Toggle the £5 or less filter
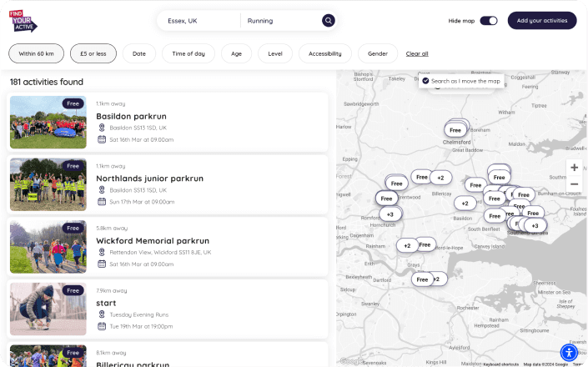 (x=93, y=53)
